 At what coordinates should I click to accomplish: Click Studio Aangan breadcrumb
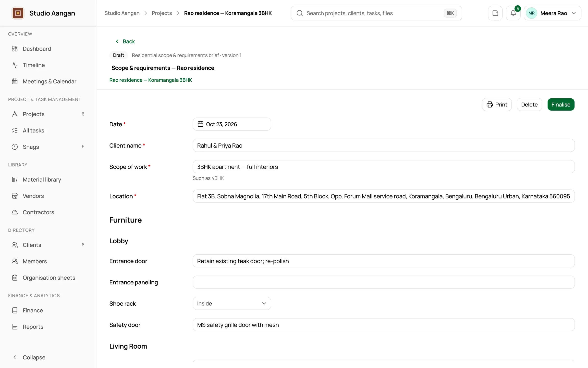pos(122,13)
